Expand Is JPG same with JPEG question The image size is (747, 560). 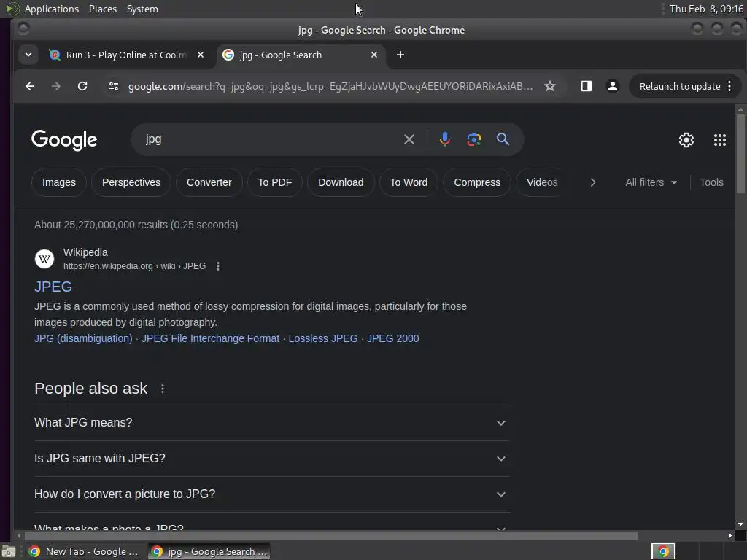[271, 459]
